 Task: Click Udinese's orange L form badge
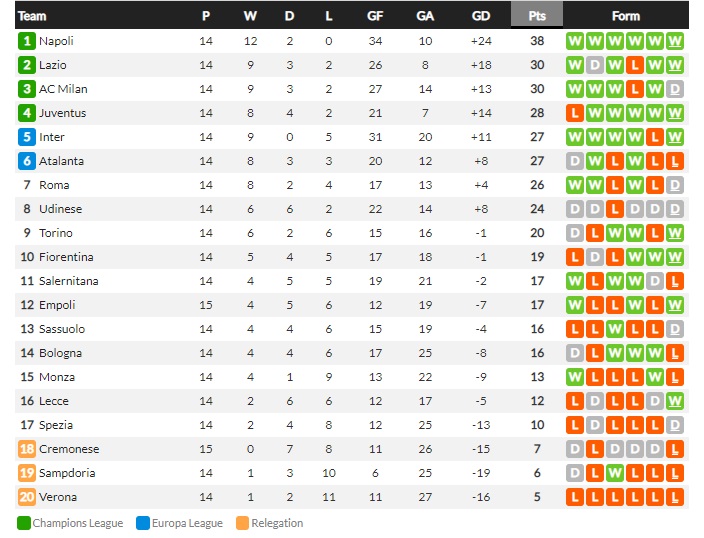pyautogui.click(x=615, y=209)
